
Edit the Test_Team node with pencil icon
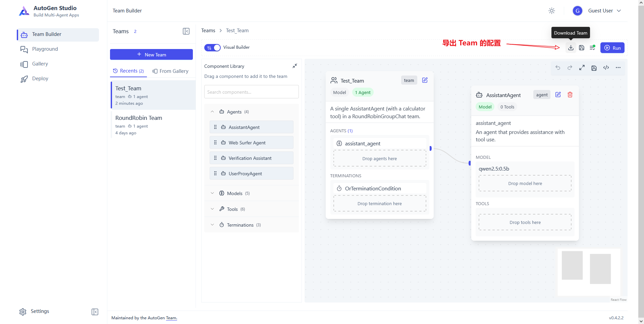pos(425,80)
